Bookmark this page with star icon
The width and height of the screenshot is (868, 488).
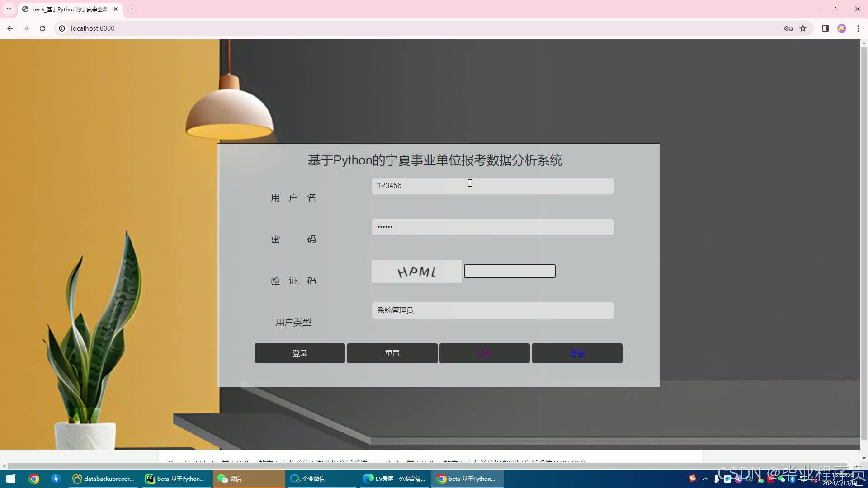pyautogui.click(x=803, y=28)
